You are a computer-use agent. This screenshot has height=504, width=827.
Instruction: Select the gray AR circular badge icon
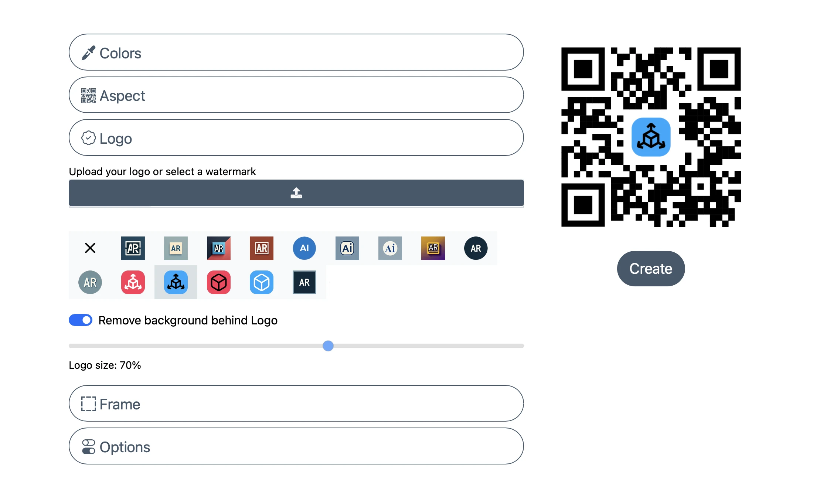90,282
